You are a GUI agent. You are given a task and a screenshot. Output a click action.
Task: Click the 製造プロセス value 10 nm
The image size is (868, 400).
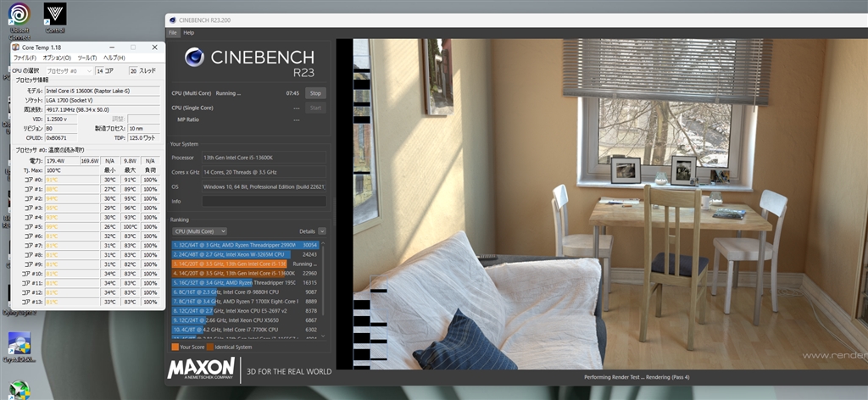(x=144, y=128)
